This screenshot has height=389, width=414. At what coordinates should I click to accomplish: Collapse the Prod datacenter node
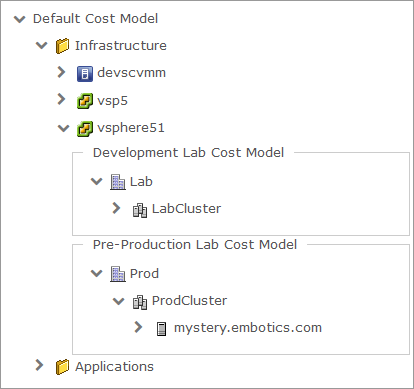tap(97, 273)
